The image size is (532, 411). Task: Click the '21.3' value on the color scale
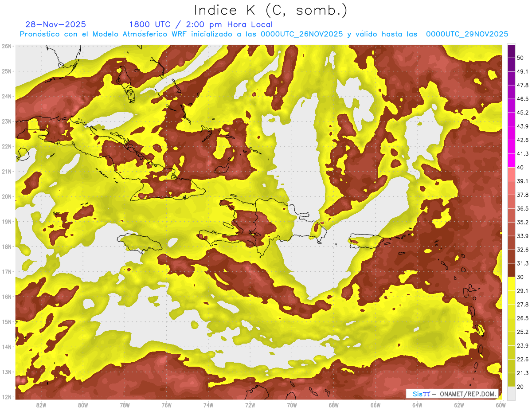pos(523,373)
